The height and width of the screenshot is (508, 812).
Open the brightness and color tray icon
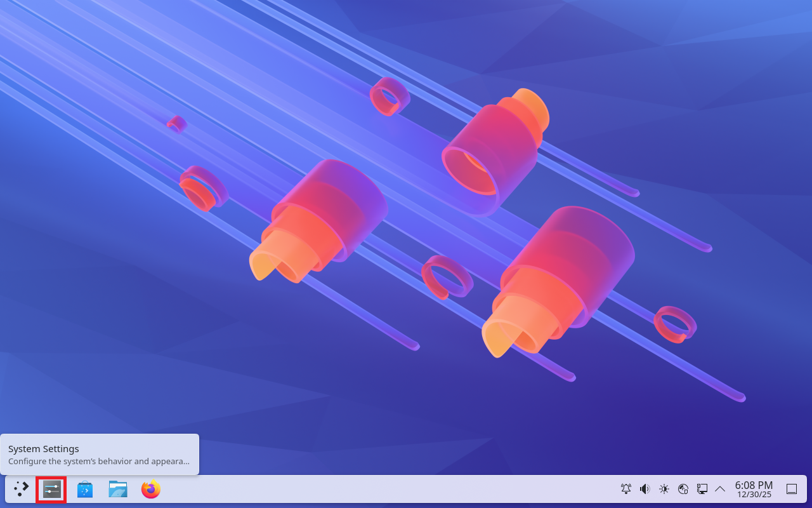coord(664,489)
